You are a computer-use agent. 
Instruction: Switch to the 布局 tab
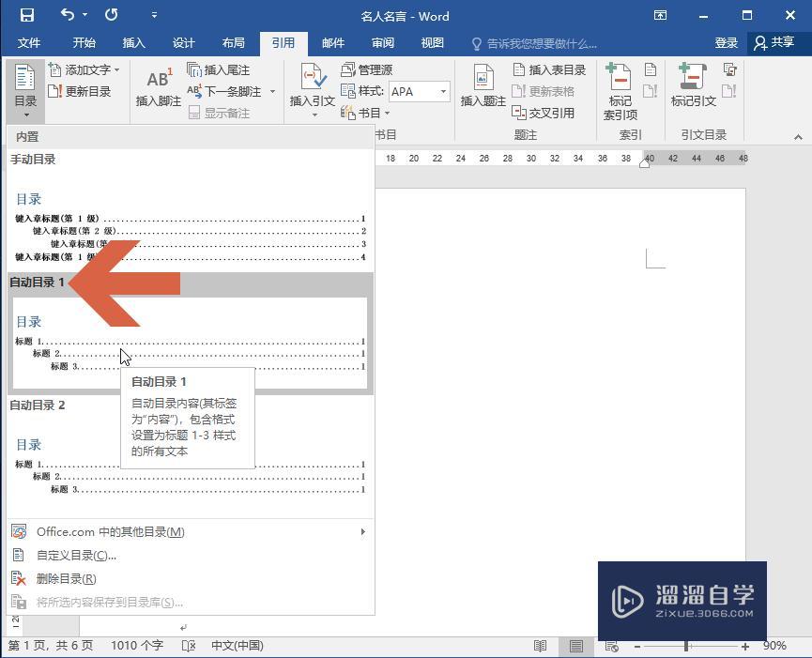point(233,43)
